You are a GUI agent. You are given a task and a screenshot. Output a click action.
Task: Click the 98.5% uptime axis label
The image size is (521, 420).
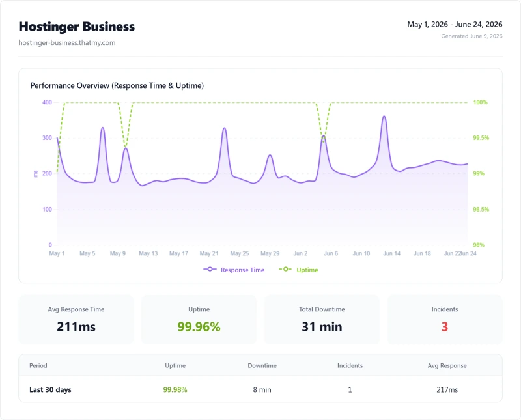point(481,209)
